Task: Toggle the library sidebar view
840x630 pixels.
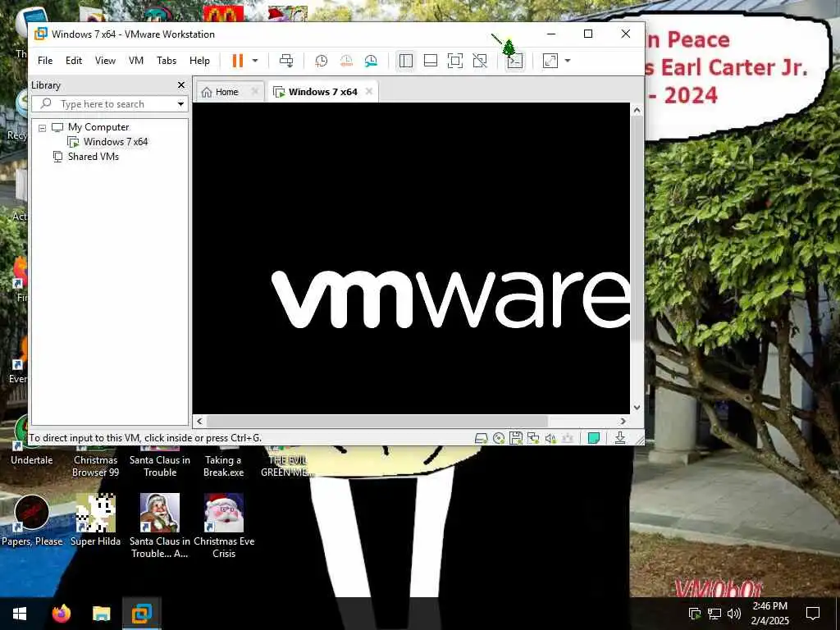Action: pos(406,61)
